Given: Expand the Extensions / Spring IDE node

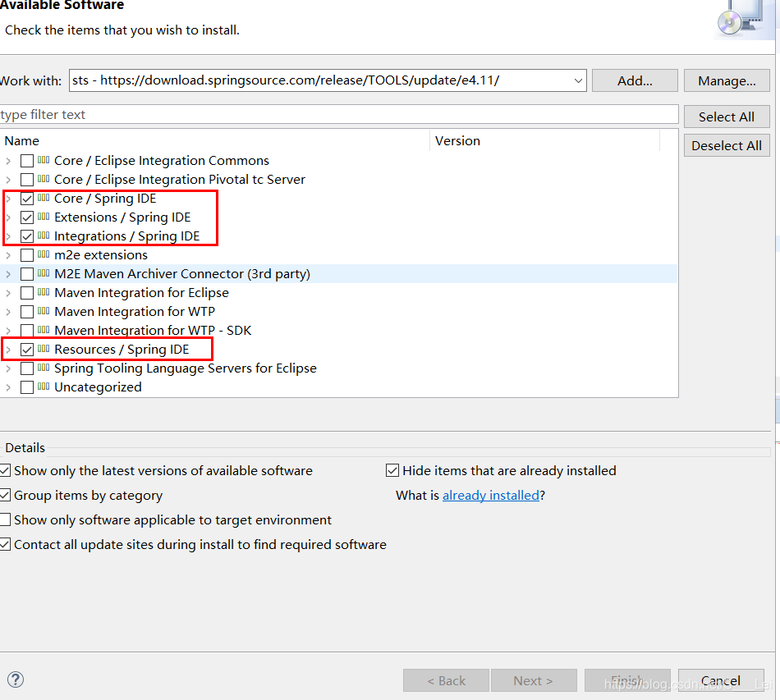Looking at the screenshot, I should point(8,217).
